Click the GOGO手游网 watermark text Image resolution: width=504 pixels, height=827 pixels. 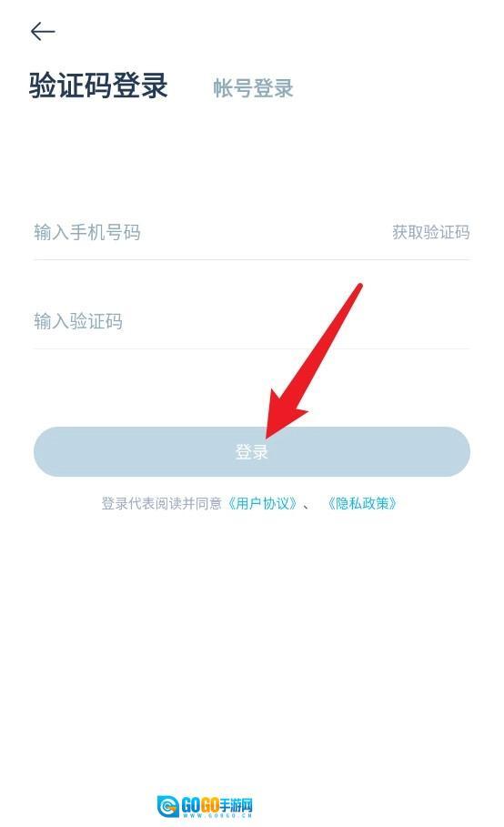217,805
